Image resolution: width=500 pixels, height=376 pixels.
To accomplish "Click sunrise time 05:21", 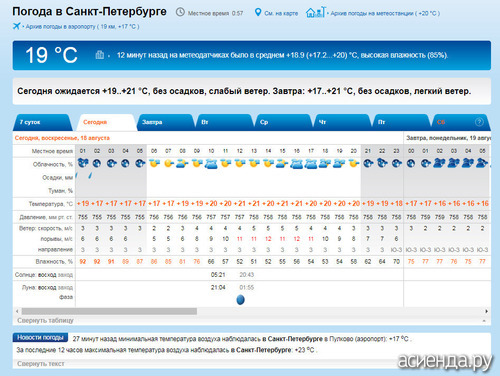I will pos(218,275).
